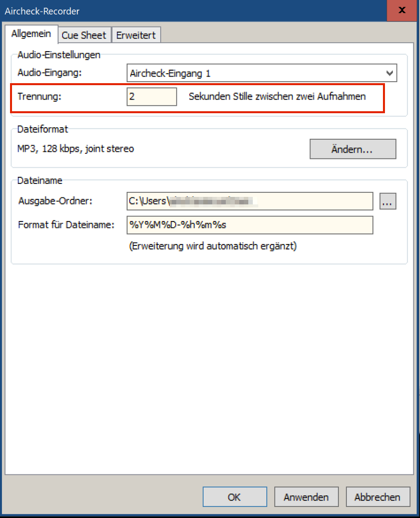Click the Trennung seconds input field
The image size is (420, 518).
(152, 97)
